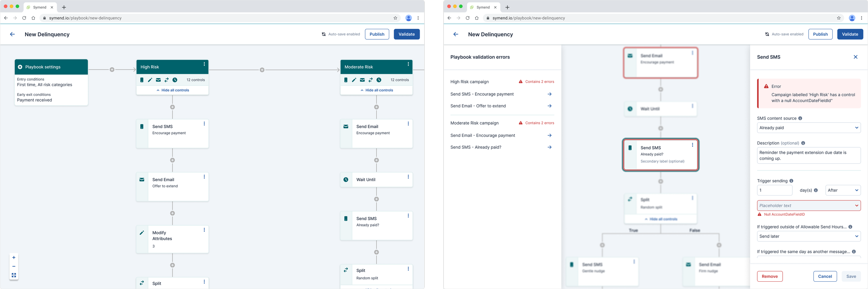Open Send Email Offer to extend kebab menu
868x289 pixels.
pos(204,177)
